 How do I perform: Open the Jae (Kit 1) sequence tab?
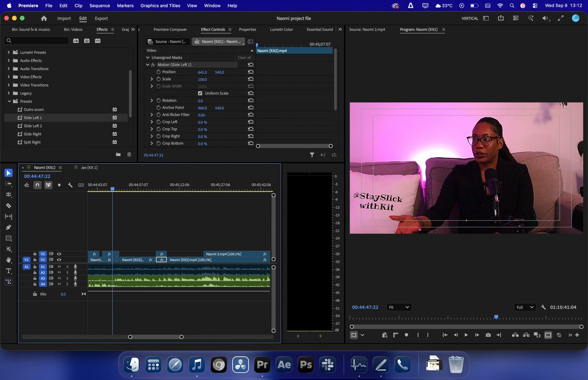(x=89, y=167)
